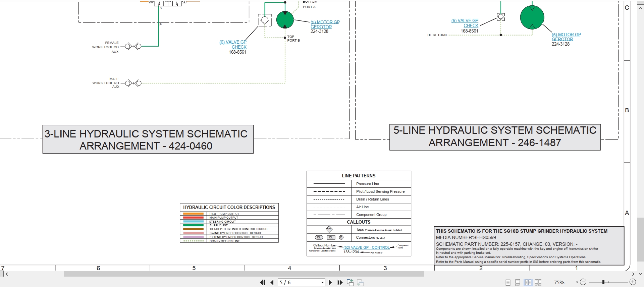644x287 pixels.
Task: Click part number 168-8561 in 3-line schematic
Action: tap(237, 52)
